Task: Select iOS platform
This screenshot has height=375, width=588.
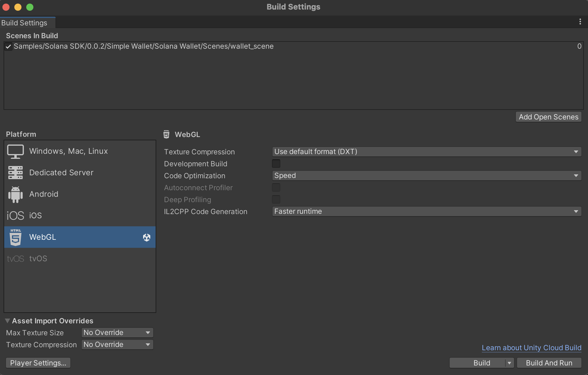Action: 80,216
